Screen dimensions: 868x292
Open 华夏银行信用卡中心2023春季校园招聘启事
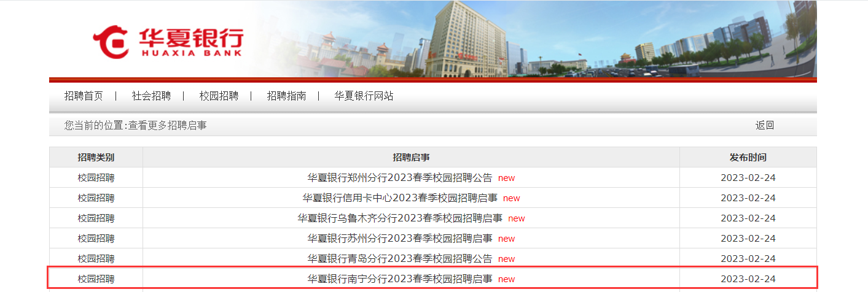(400, 198)
